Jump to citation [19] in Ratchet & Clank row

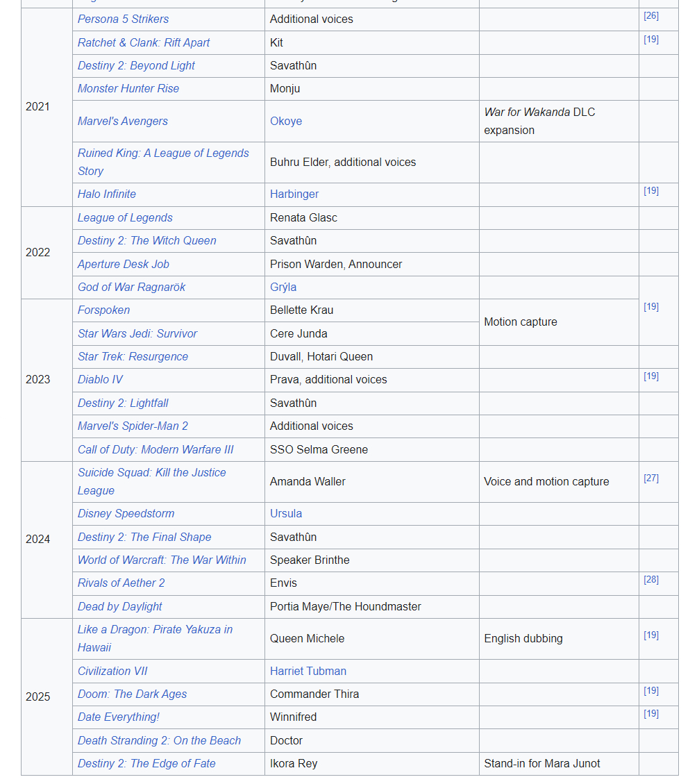click(651, 39)
